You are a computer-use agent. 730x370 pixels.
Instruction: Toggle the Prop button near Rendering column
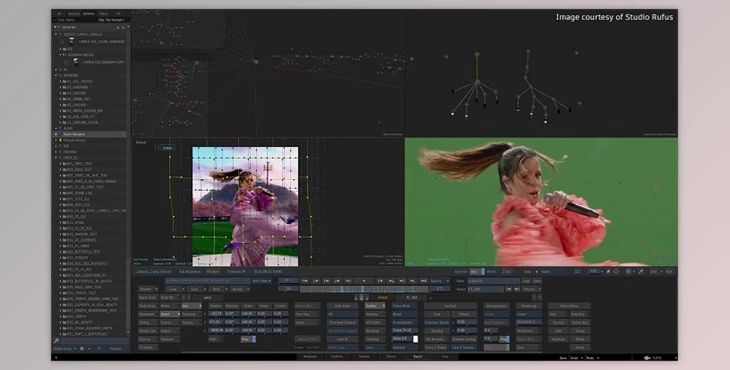[x=504, y=339]
